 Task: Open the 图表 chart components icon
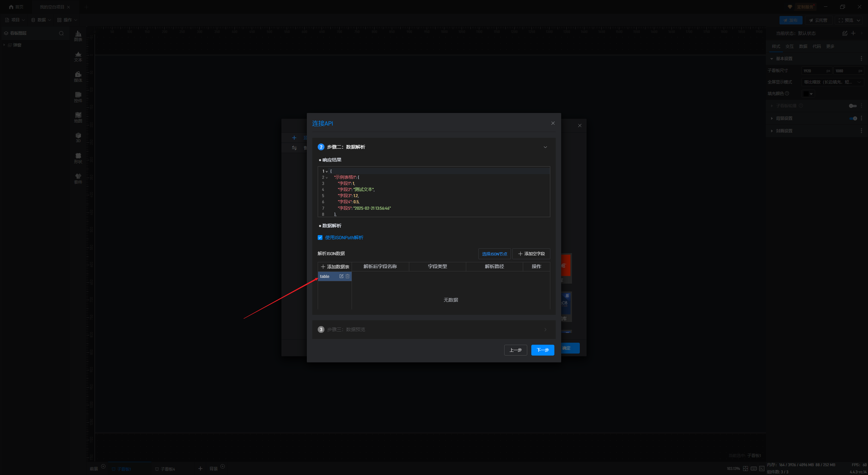coord(78,35)
